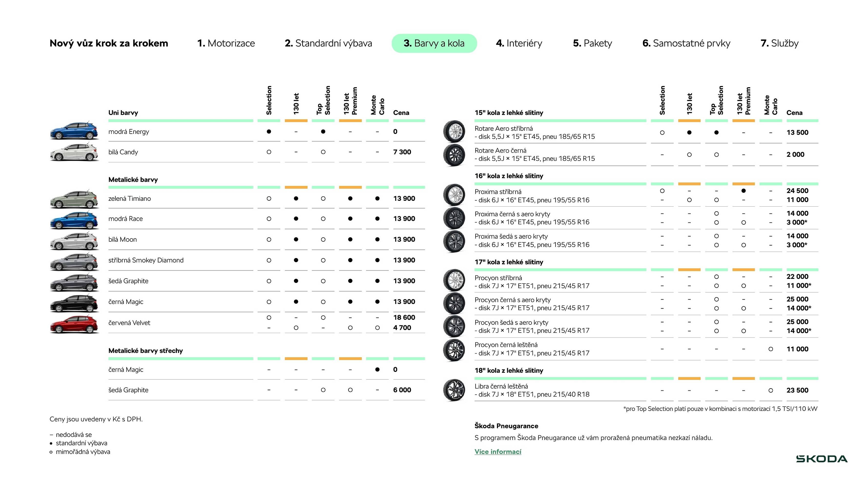The image size is (868, 488).
Task: Open the 1. Motorizace tab
Action: tap(226, 43)
